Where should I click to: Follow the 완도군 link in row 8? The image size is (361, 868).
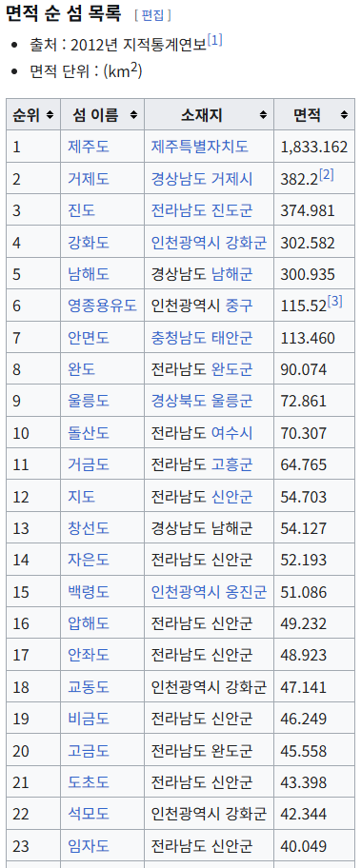click(232, 369)
